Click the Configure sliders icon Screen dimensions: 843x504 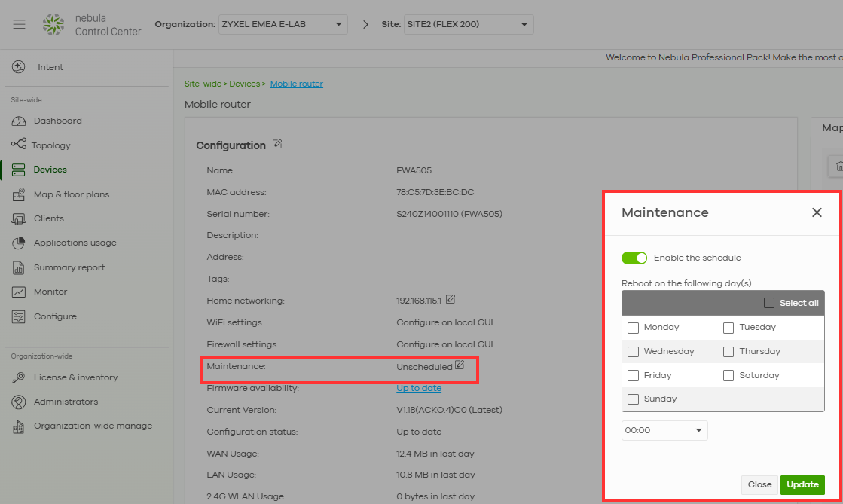point(18,317)
